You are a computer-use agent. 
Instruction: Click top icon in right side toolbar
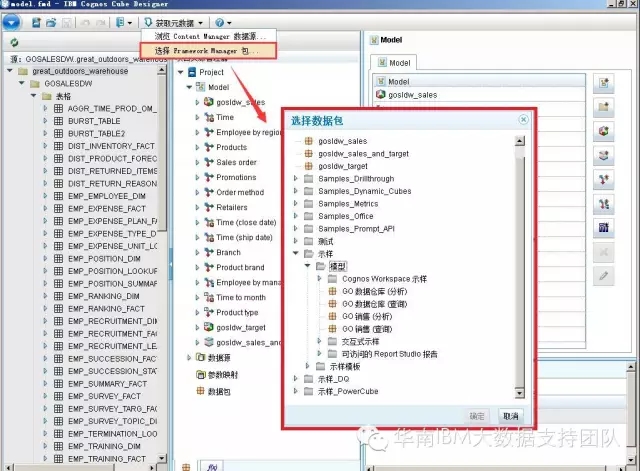603,83
